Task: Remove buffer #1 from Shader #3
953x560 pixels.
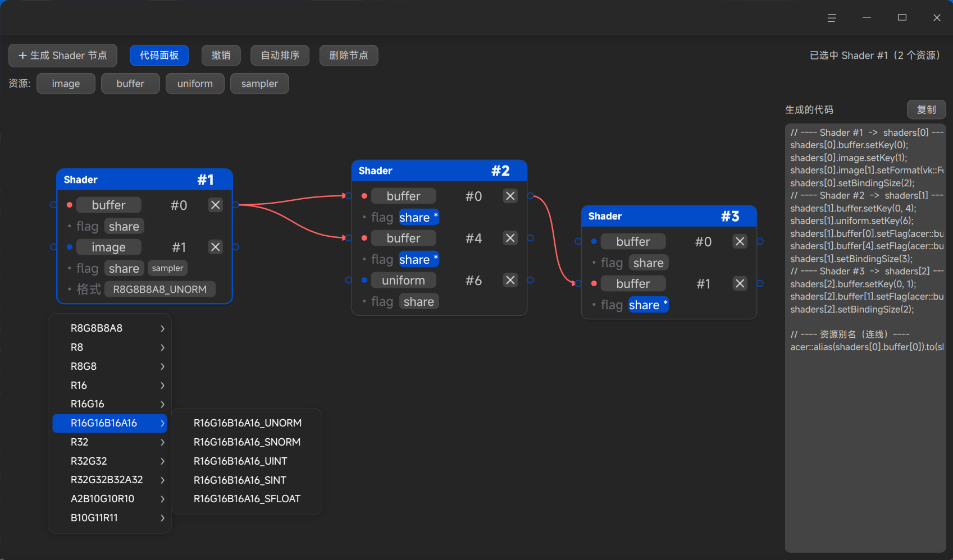Action: (740, 283)
